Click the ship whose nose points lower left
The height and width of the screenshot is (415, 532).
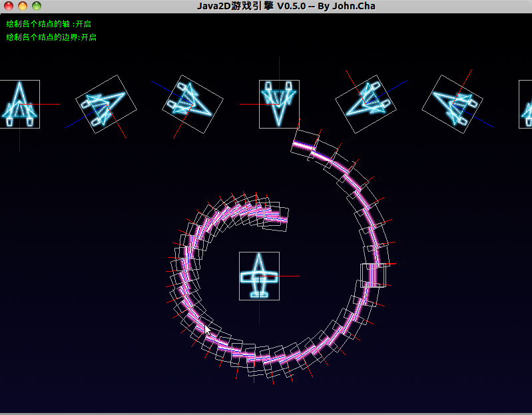366,104
